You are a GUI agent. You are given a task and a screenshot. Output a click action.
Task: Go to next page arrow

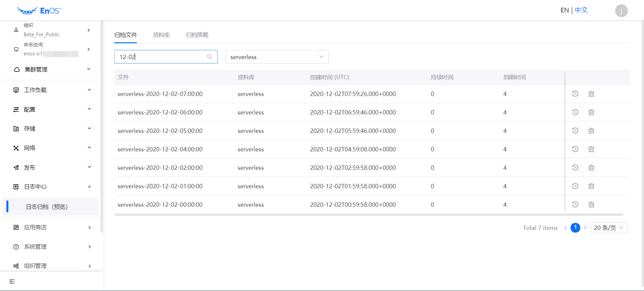coord(585,228)
